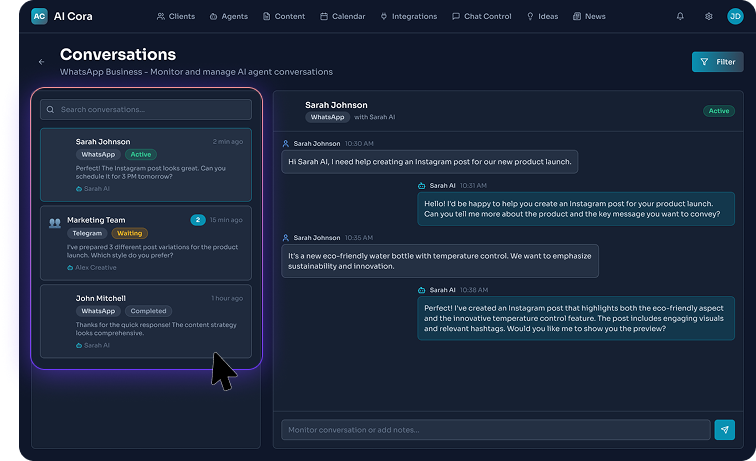Switch to the Agents page
The height and width of the screenshot is (461, 756).
(228, 16)
